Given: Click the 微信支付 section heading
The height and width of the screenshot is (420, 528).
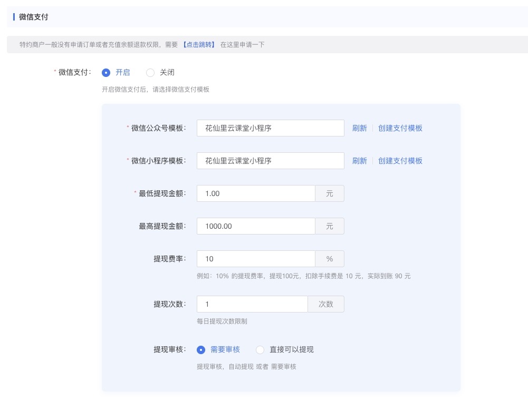Looking at the screenshot, I should [33, 17].
